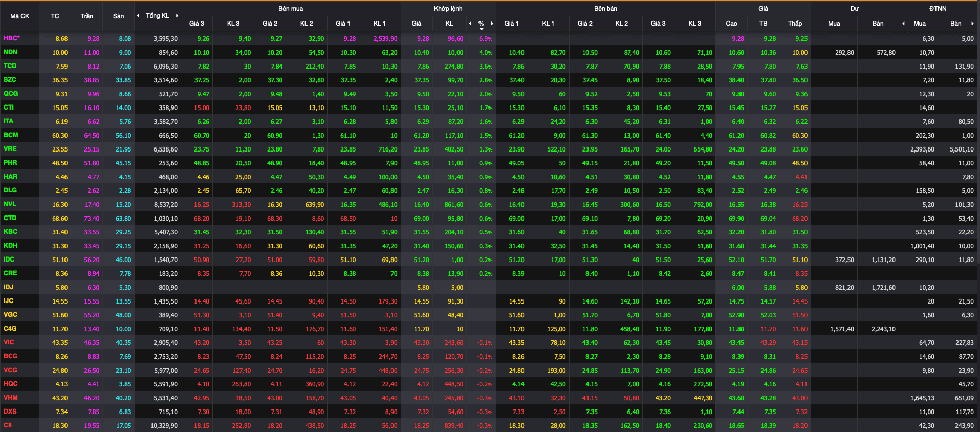Select the CII stock symbol
Viewport: 980px width, 432px height.
pyautogui.click(x=8, y=425)
